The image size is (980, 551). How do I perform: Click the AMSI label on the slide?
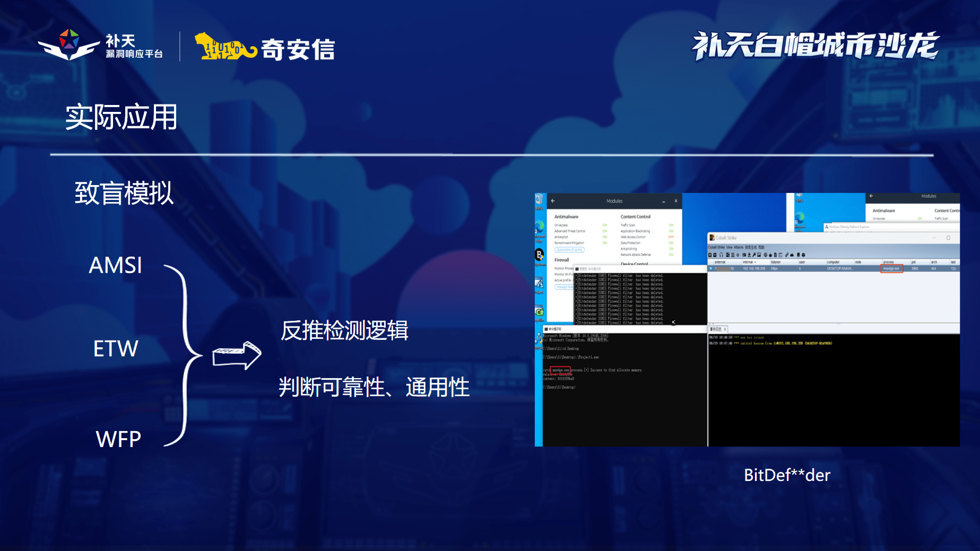pos(115,265)
